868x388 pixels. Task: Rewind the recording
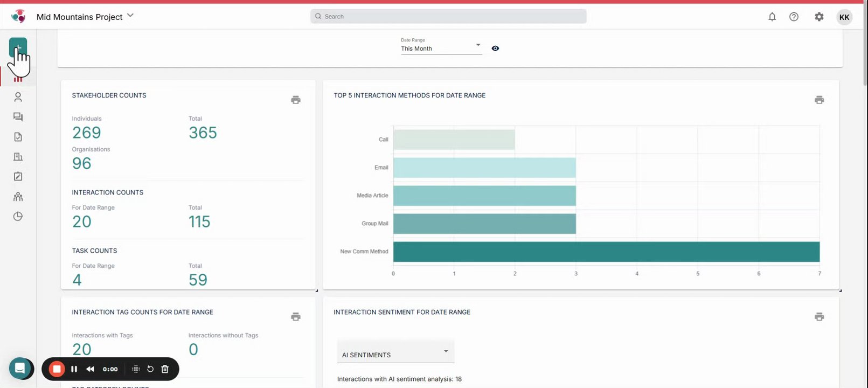click(x=91, y=369)
